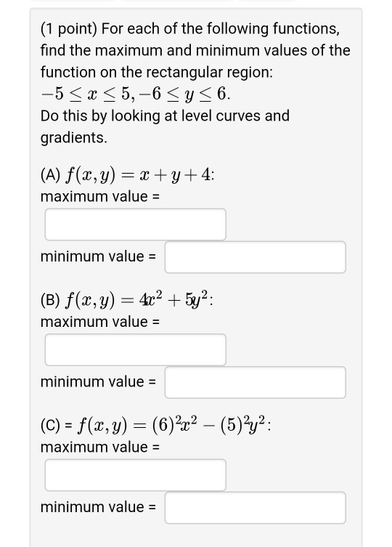Click the inequality −5 ≤ x ≤ 5, −6 ≤ y ≤ 6
392x547 pixels.
[135, 94]
